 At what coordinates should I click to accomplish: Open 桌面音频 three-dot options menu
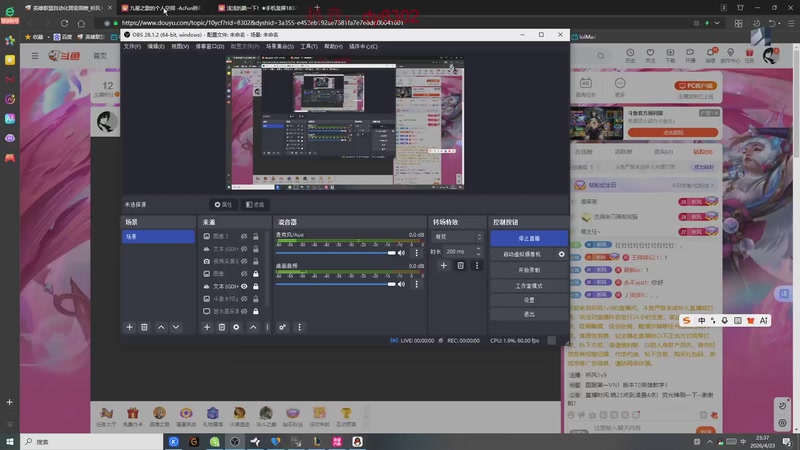tap(416, 284)
